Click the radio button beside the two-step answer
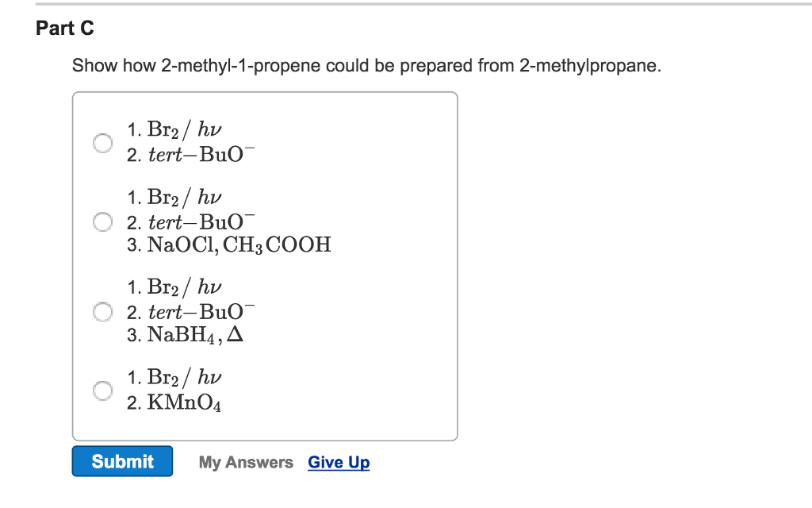 coord(102,144)
